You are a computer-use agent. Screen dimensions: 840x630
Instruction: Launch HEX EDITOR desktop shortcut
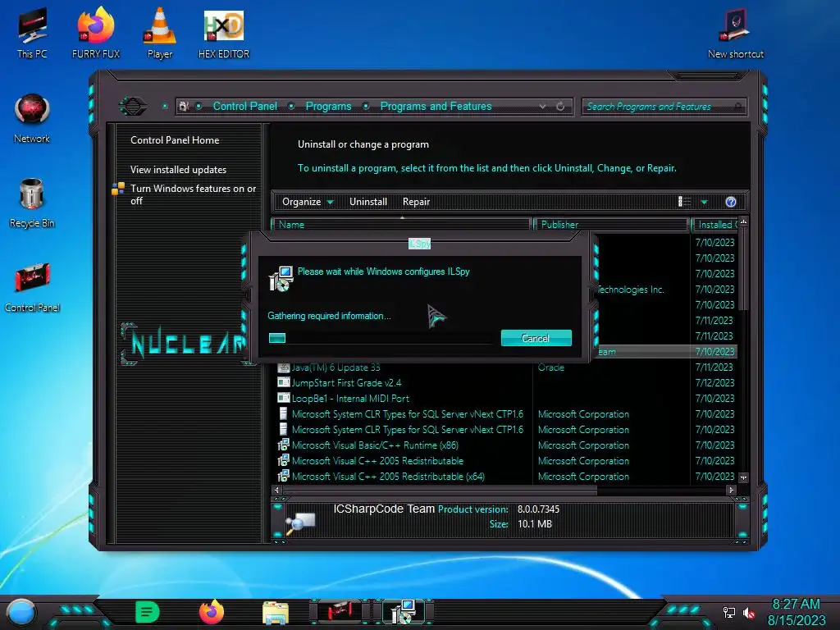pos(224,33)
